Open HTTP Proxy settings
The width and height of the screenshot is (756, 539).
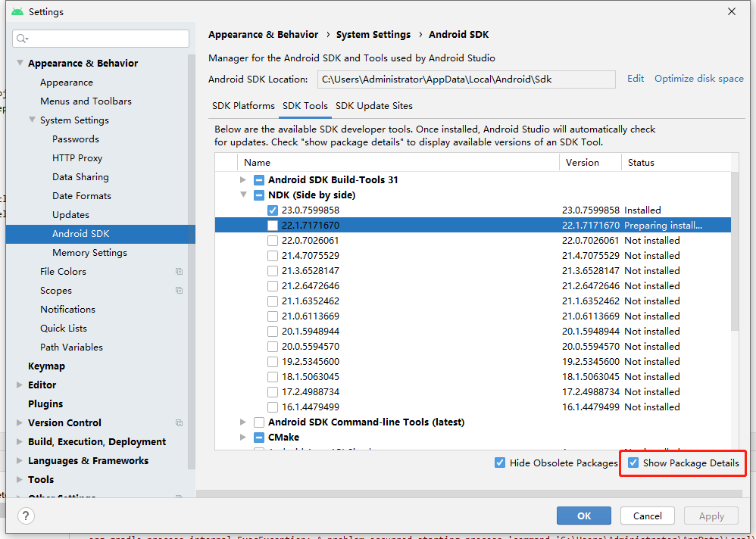click(x=77, y=158)
